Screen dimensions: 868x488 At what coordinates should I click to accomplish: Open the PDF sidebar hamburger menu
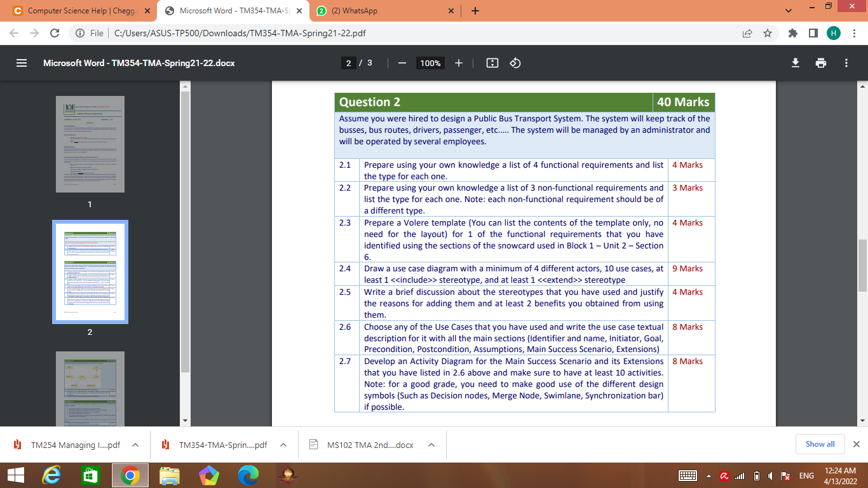(22, 63)
